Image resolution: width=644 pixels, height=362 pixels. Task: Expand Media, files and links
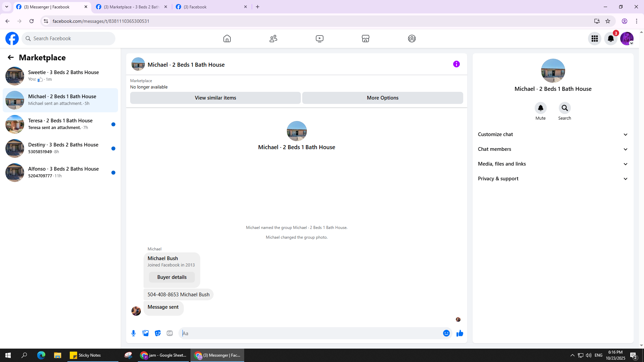coord(553,164)
